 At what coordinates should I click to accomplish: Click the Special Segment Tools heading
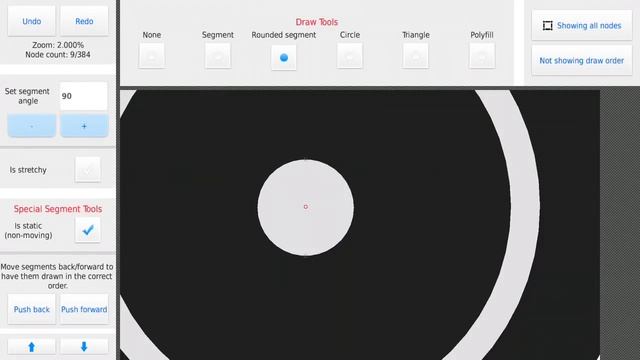pos(58,209)
